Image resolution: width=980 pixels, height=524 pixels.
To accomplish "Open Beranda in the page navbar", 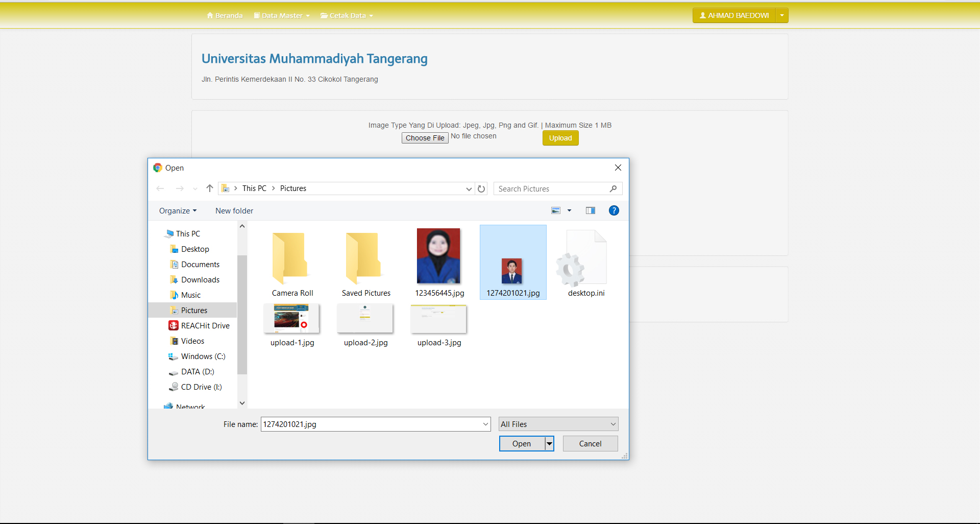I will [x=225, y=16].
